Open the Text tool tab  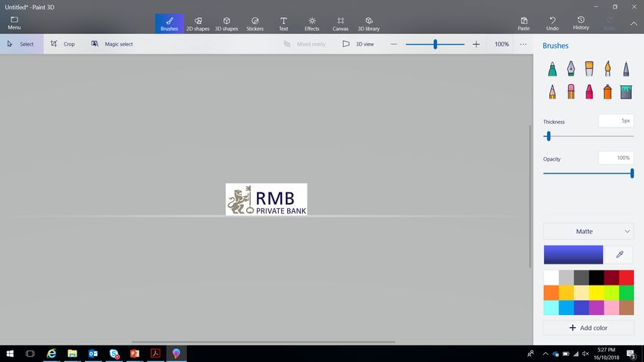[x=283, y=23]
